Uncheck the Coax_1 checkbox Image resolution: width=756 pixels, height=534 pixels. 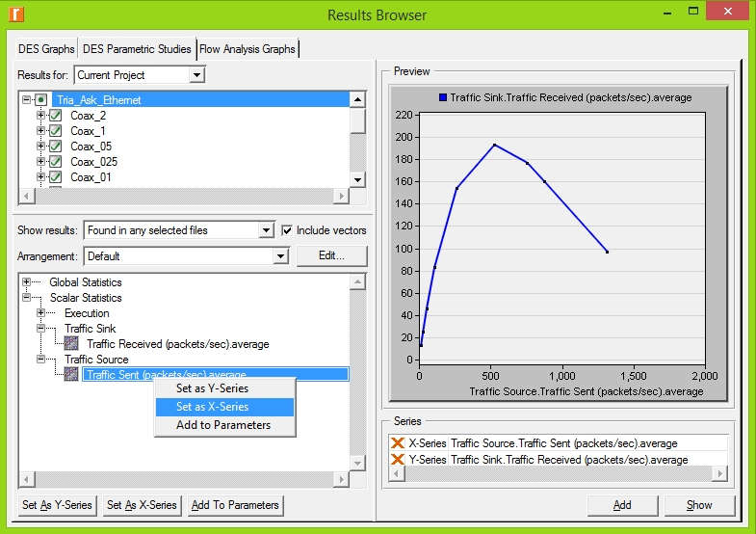point(56,131)
